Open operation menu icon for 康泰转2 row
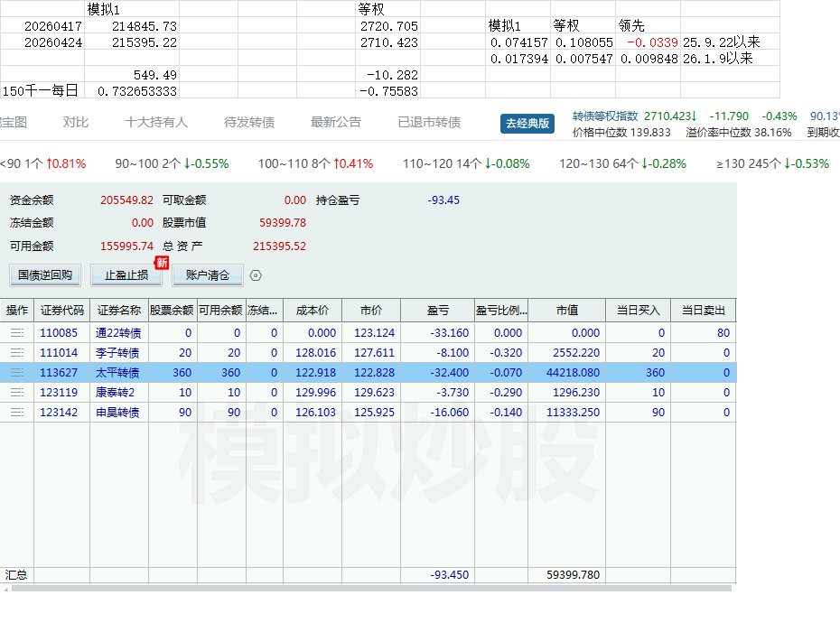Image resolution: width=840 pixels, height=632 pixels. pos(17,393)
